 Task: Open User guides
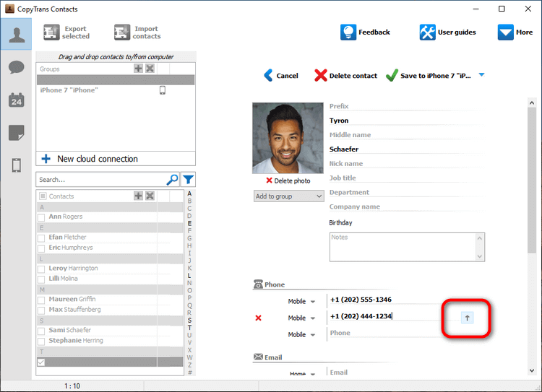coord(447,32)
